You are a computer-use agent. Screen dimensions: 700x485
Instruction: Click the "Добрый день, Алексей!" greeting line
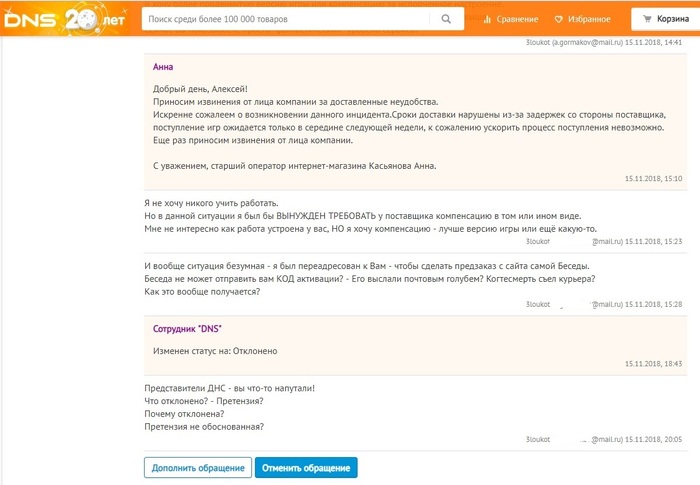[200, 89]
